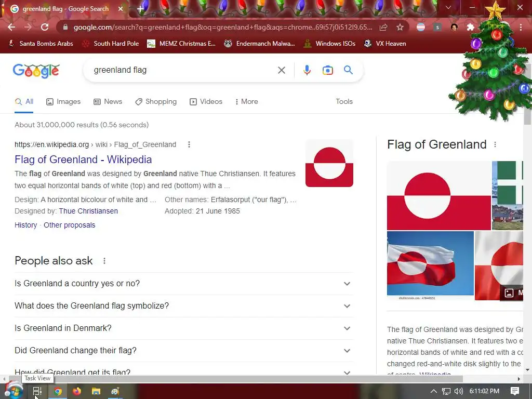Open network status tray icon
This screenshot has height=399, width=532.
tap(446, 391)
